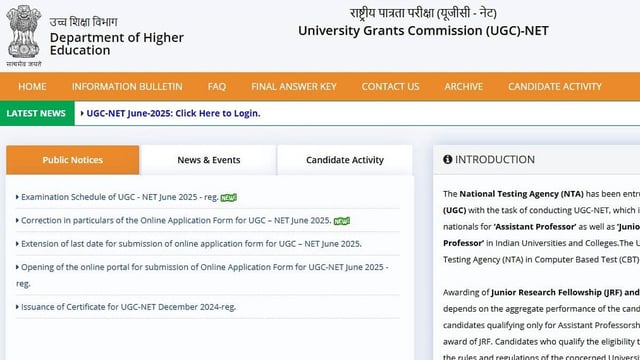Image resolution: width=640 pixels, height=360 pixels.
Task: Open CANDIDATE ACTIVITY in the orange navigation bar
Action: coord(555,87)
